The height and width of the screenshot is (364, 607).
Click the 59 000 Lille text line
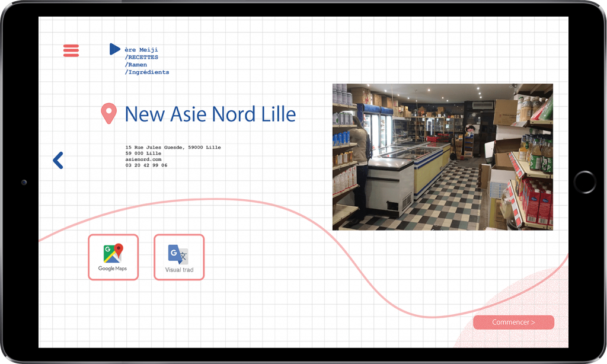tap(143, 154)
